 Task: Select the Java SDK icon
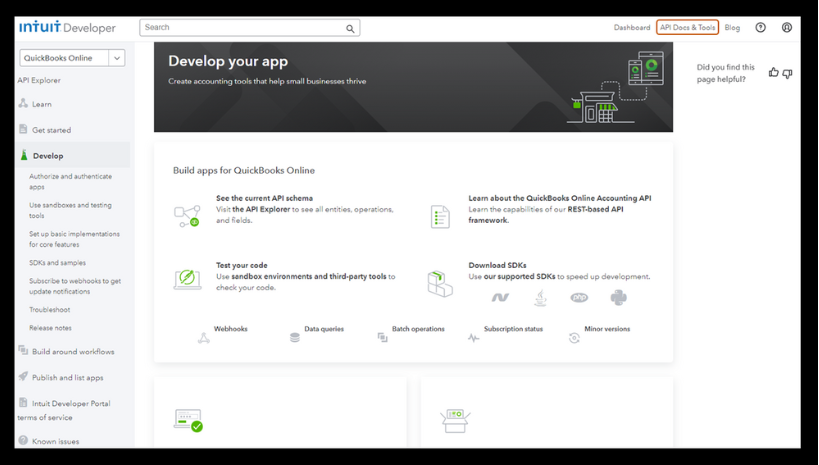pyautogui.click(x=540, y=298)
